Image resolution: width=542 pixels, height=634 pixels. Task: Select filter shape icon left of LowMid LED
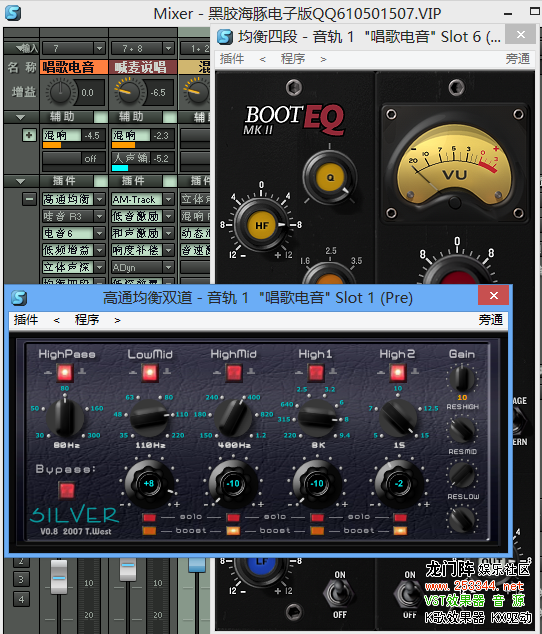(x=133, y=372)
